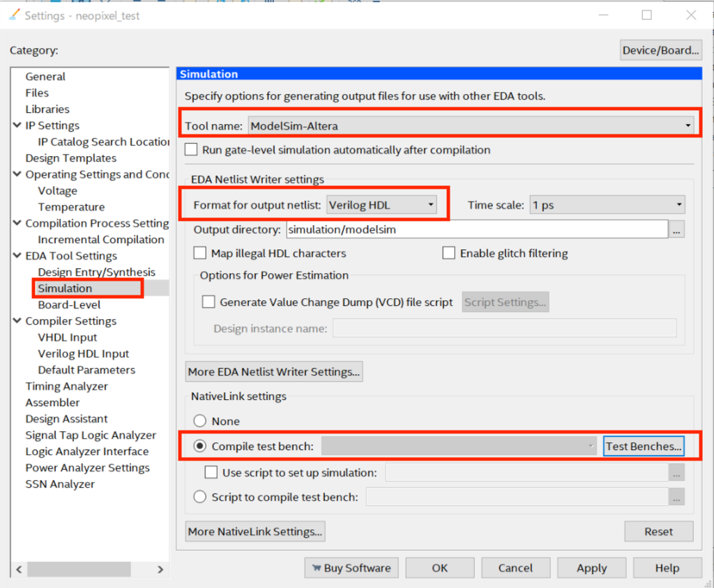Image resolution: width=714 pixels, height=588 pixels.
Task: Collapse the EDA Tool Settings tree node
Action: click(x=17, y=256)
